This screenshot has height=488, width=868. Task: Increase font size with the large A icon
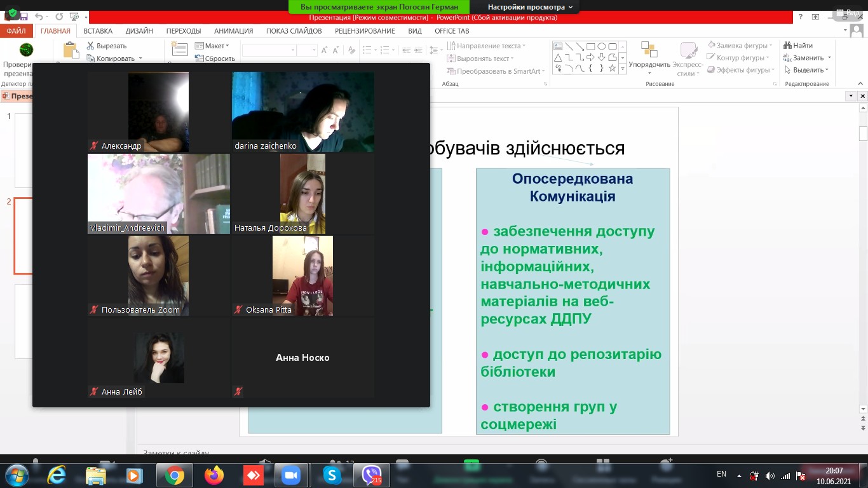[x=324, y=50]
